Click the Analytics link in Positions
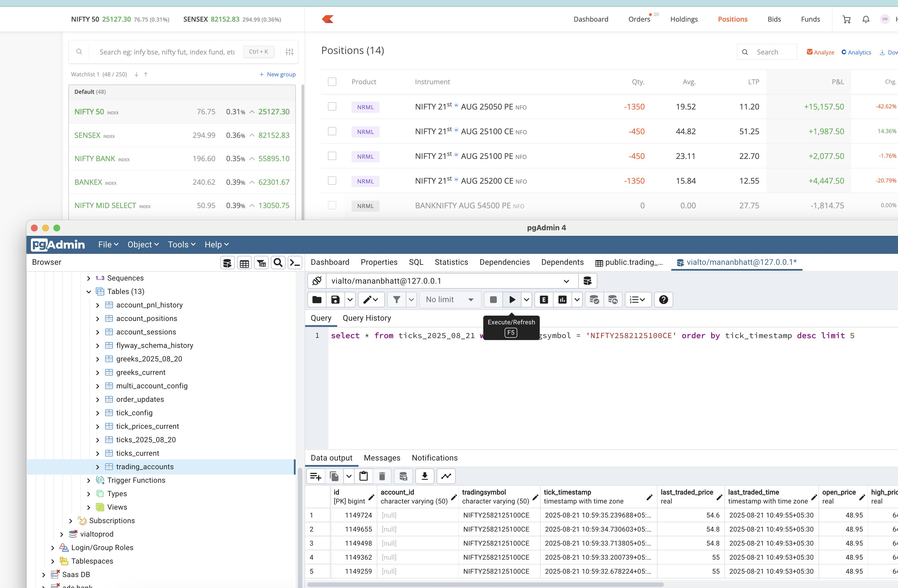The width and height of the screenshot is (898, 588). [856, 52]
